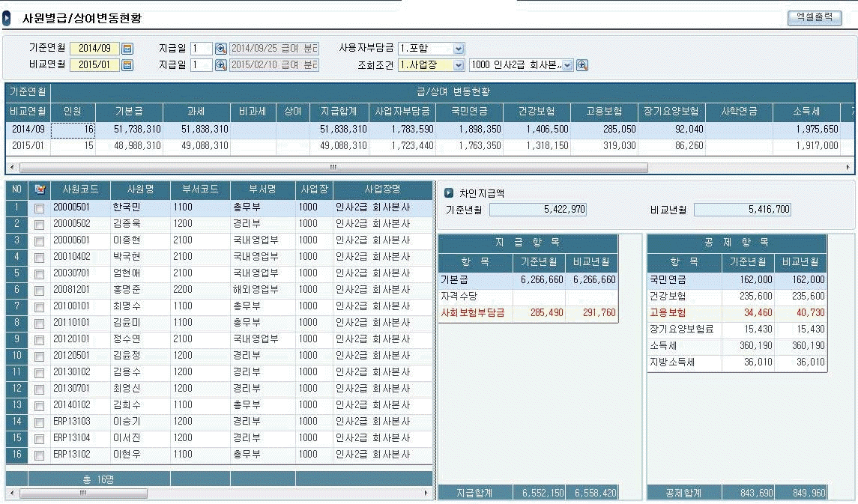
Task: Click the 사원명 column header
Action: (x=140, y=189)
